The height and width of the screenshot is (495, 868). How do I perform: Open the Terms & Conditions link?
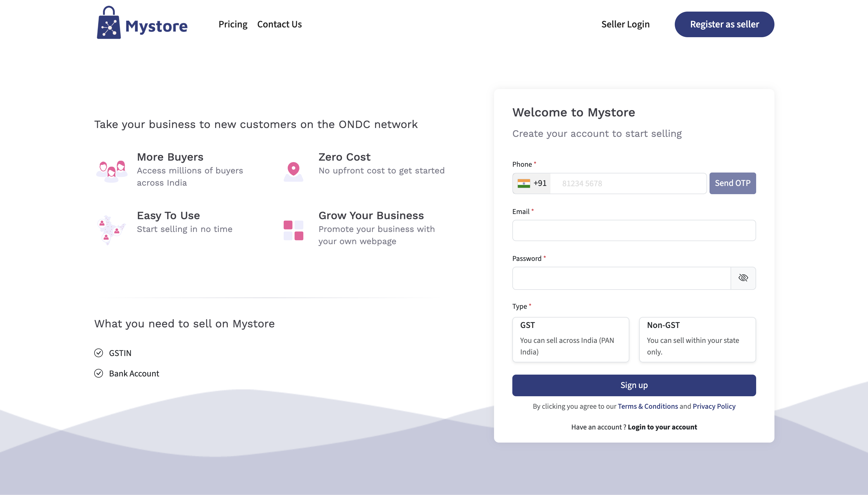click(647, 406)
